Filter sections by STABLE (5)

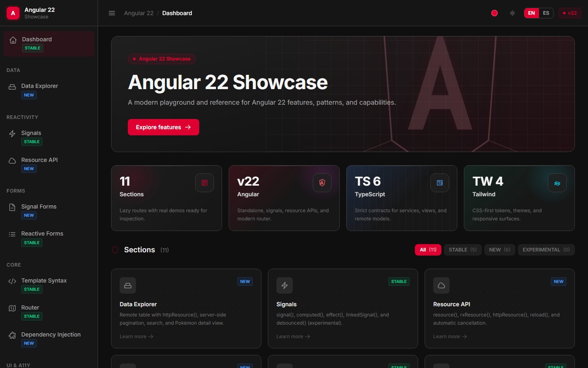pos(463,250)
